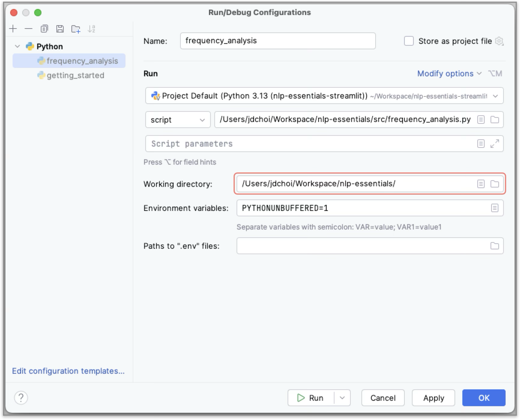520x420 pixels.
Task: Collapse the Python configurations group
Action: 17,46
